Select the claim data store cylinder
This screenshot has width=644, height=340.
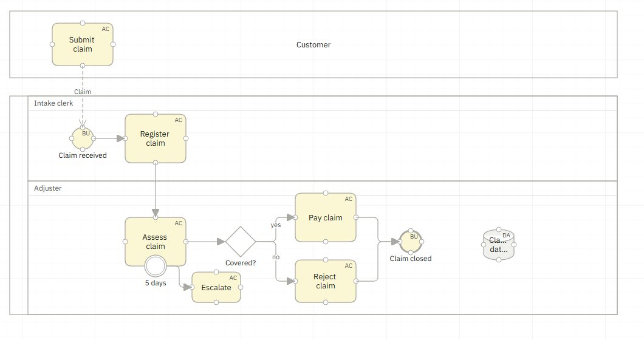(x=499, y=245)
